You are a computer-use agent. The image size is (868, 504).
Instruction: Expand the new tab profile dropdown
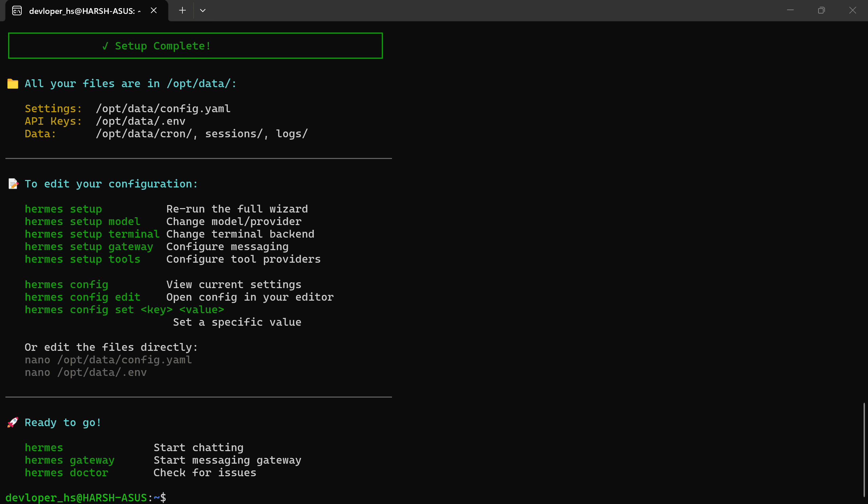[202, 11]
